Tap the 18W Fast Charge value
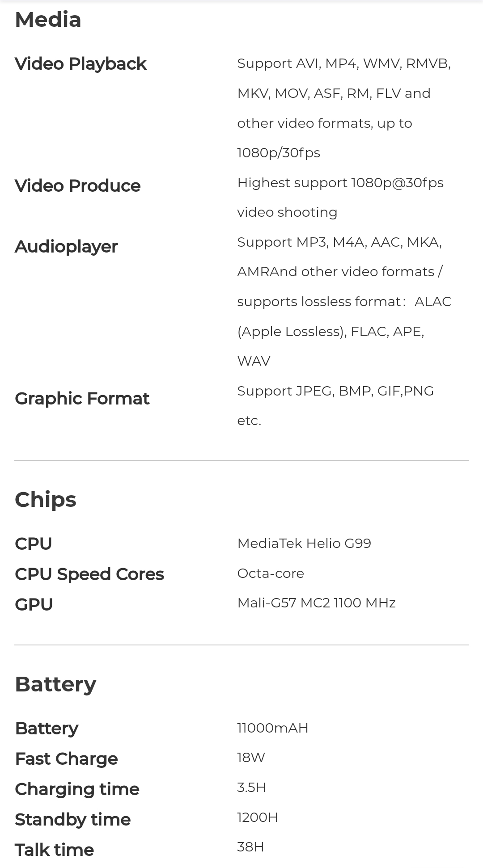The width and height of the screenshot is (483, 868). pyautogui.click(x=251, y=758)
